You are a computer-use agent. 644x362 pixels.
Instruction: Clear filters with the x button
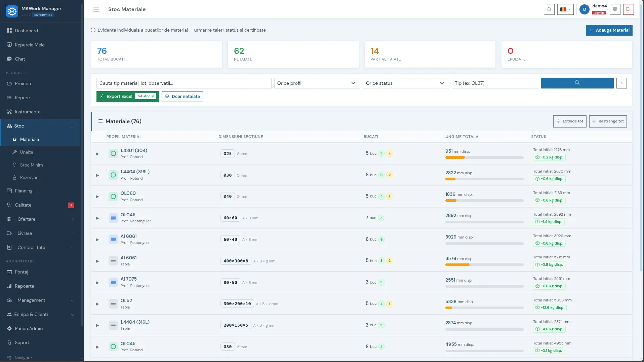click(x=621, y=83)
